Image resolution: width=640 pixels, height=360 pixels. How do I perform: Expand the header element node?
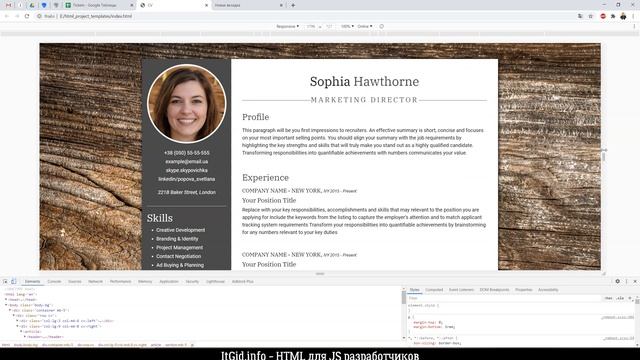(24, 337)
